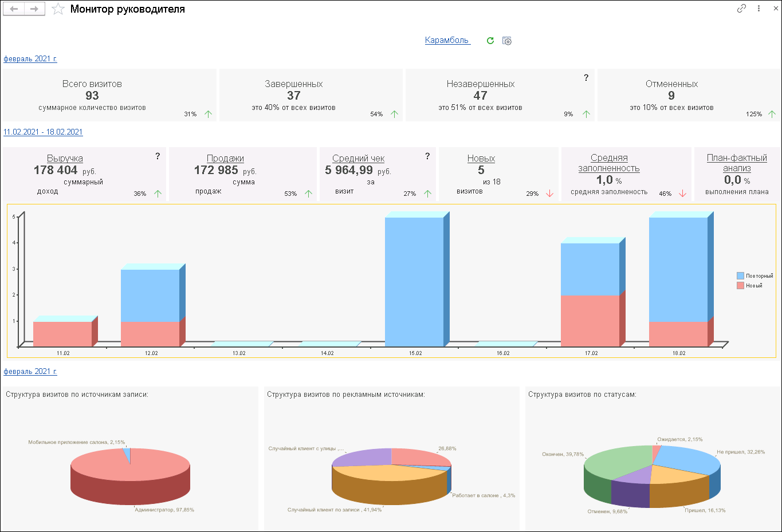The width and height of the screenshot is (782, 532).
Task: Select top февраль 2021 г. period link
Action: 30,58
